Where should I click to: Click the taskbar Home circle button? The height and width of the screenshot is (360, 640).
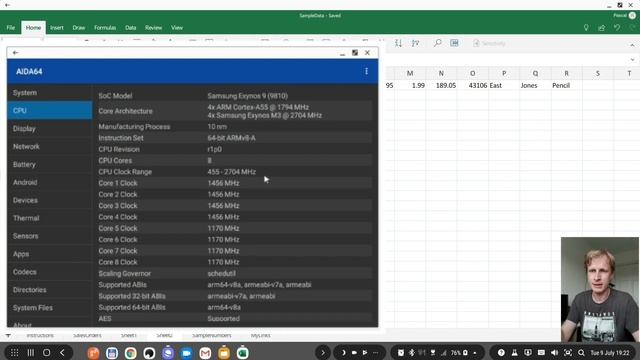pyautogui.click(x=47, y=353)
